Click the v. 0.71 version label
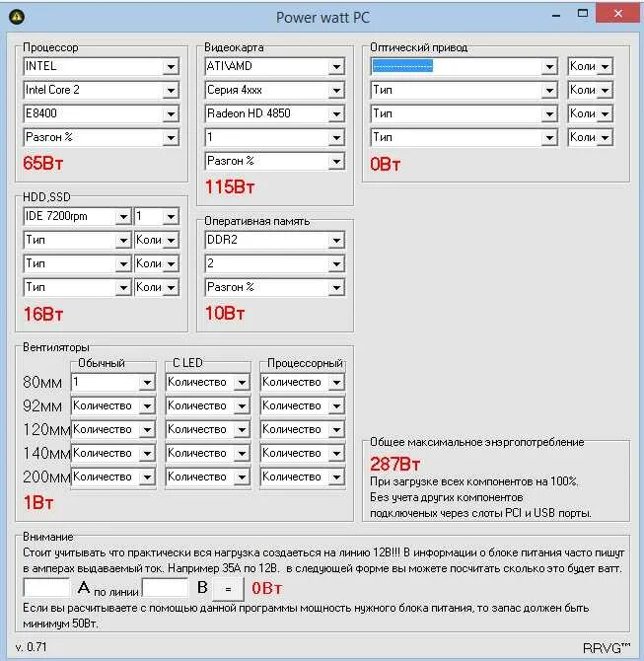This screenshot has height=661, width=644. [x=32, y=647]
